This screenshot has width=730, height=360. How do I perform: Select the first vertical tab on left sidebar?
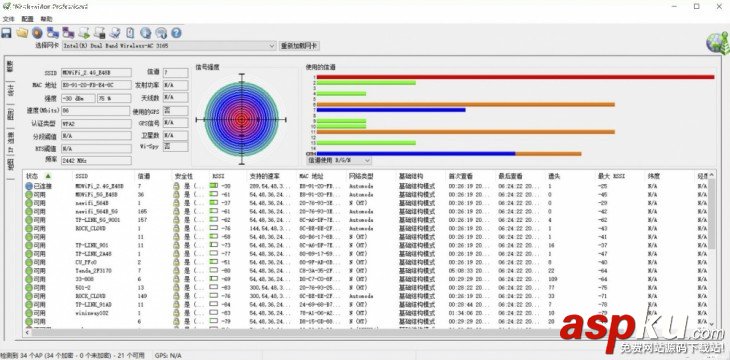pos(10,67)
